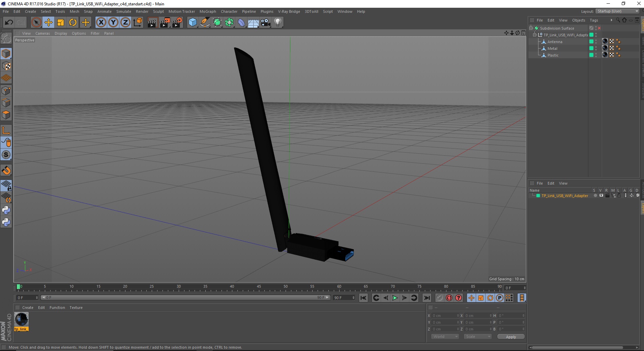Toggle layer view visibility icon

click(601, 196)
